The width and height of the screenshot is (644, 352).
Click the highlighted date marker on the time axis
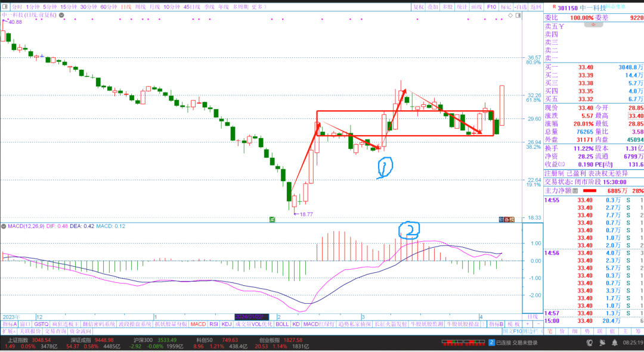252,317
